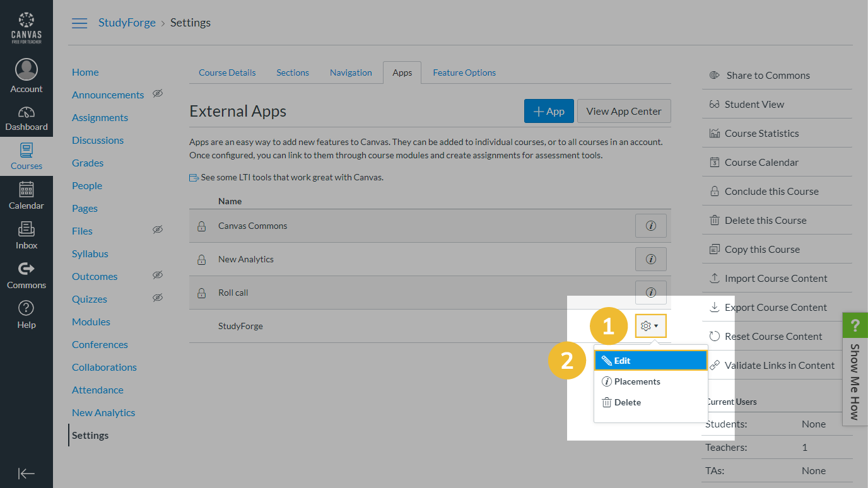Open Course Statistics
Image resolution: width=868 pixels, height=488 pixels.
754,133
